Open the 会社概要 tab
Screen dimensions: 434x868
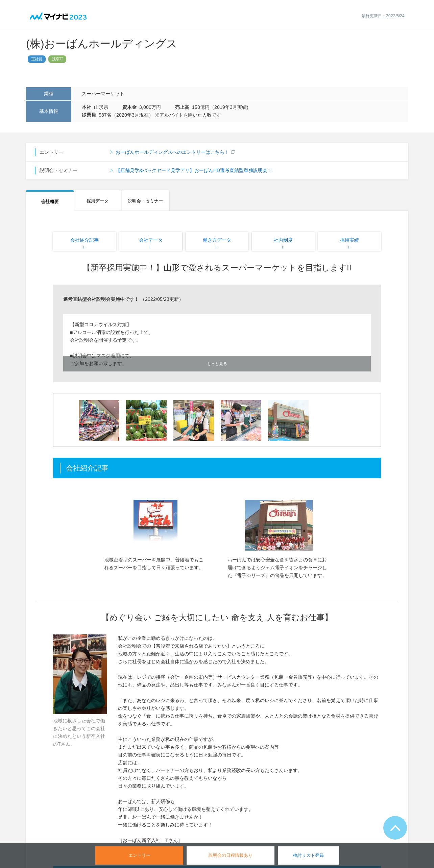click(50, 201)
